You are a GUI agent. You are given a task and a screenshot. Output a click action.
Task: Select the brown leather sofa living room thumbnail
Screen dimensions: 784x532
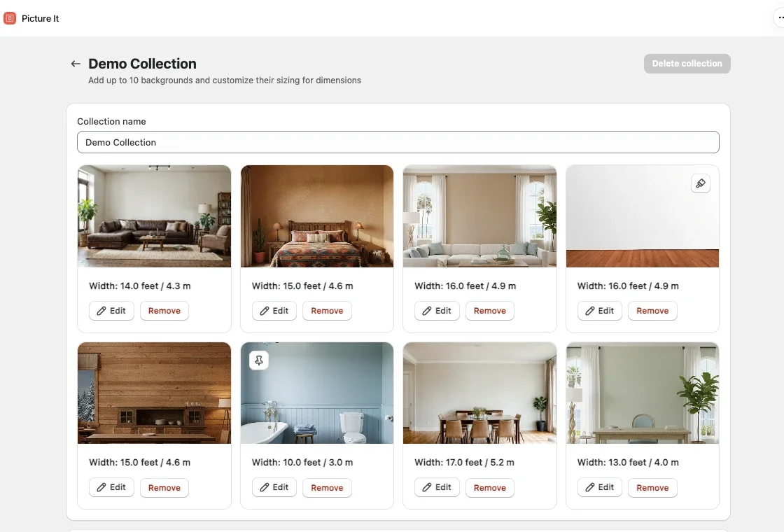pyautogui.click(x=155, y=216)
